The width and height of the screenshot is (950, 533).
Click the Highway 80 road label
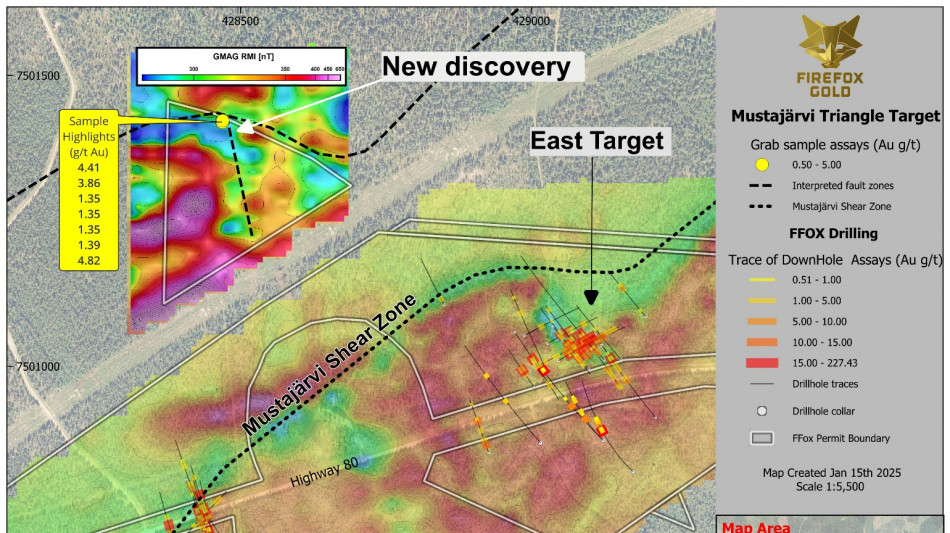(x=325, y=474)
